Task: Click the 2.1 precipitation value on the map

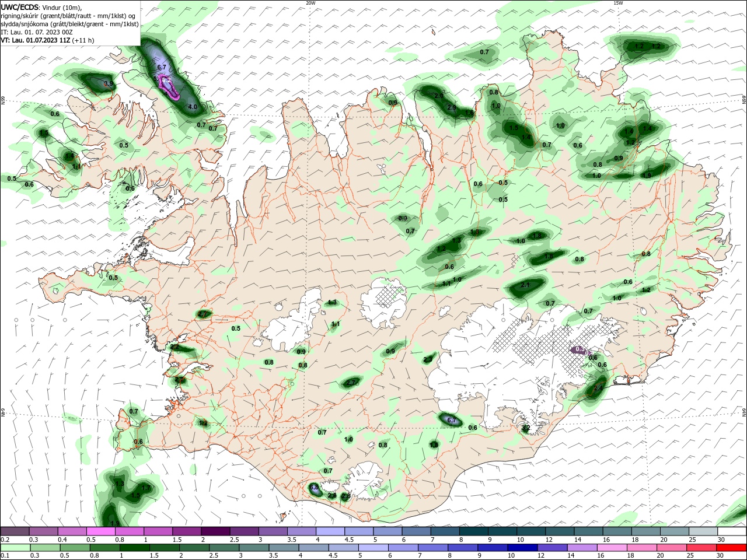Action: coord(525,285)
